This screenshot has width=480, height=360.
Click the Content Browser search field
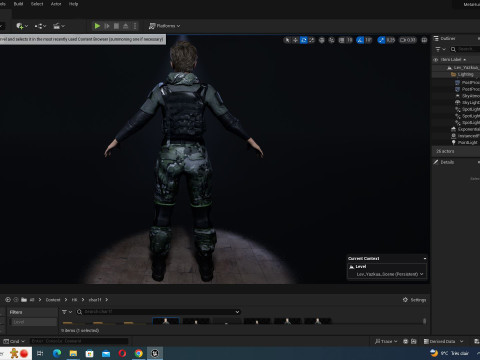pyautogui.click(x=158, y=312)
